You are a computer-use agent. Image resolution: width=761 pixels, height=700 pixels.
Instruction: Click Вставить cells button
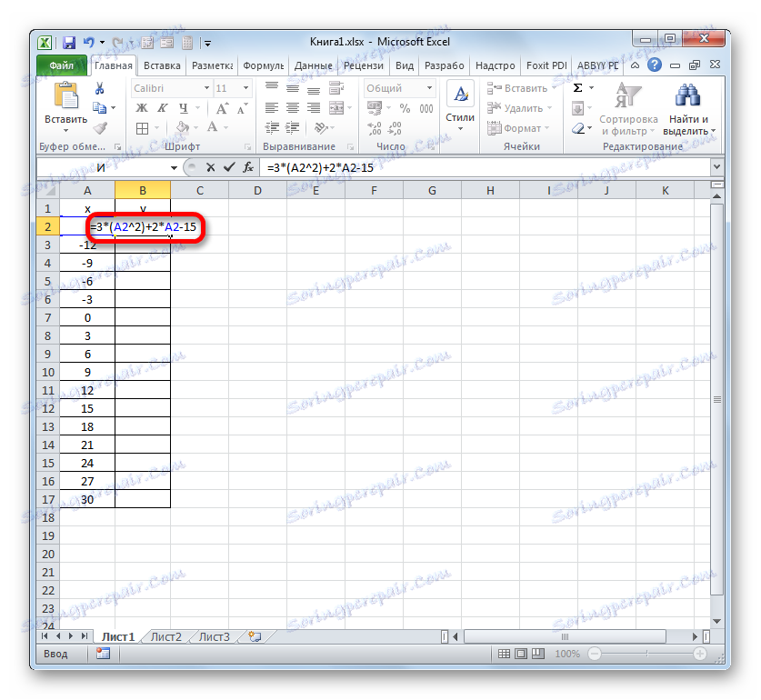(518, 88)
